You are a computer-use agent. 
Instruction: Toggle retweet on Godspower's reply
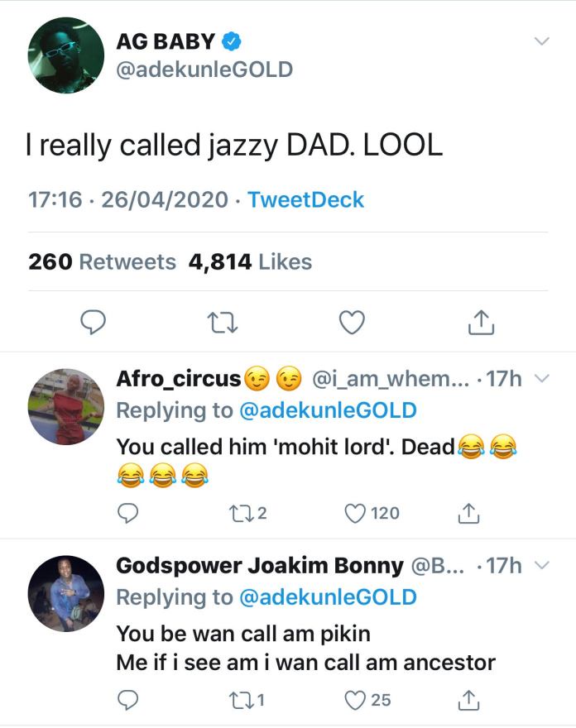242,699
